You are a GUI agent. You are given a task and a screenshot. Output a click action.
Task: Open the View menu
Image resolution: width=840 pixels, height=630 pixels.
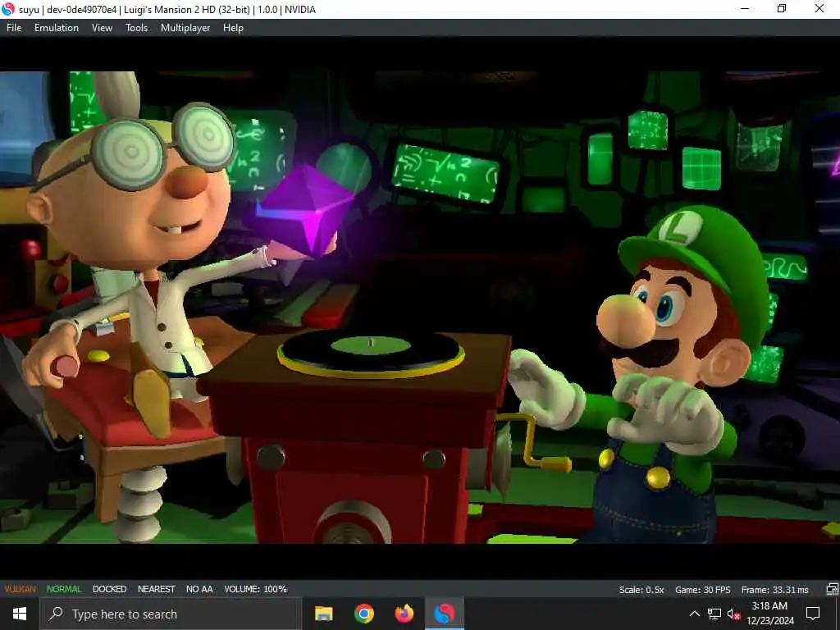[x=102, y=28]
